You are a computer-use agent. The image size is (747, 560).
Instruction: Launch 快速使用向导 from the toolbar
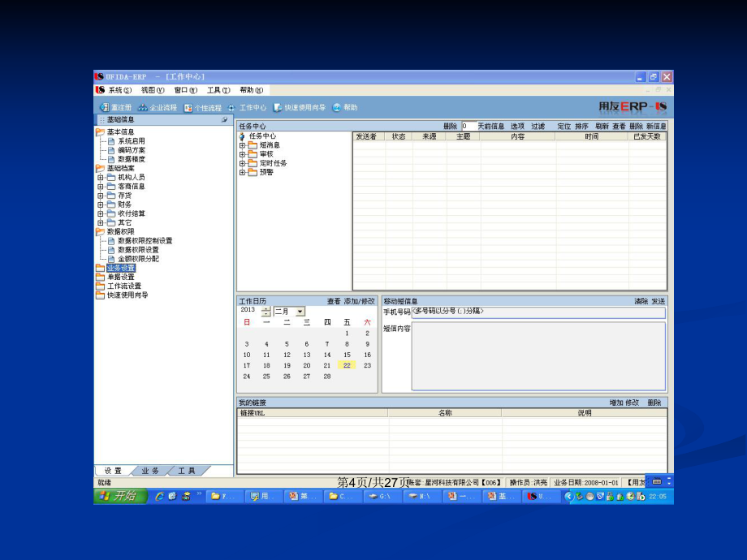coord(278,107)
